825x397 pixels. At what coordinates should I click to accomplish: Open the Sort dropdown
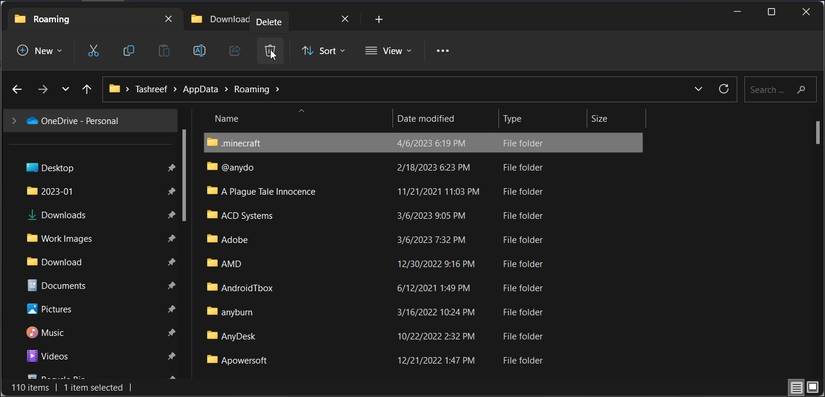tap(323, 51)
